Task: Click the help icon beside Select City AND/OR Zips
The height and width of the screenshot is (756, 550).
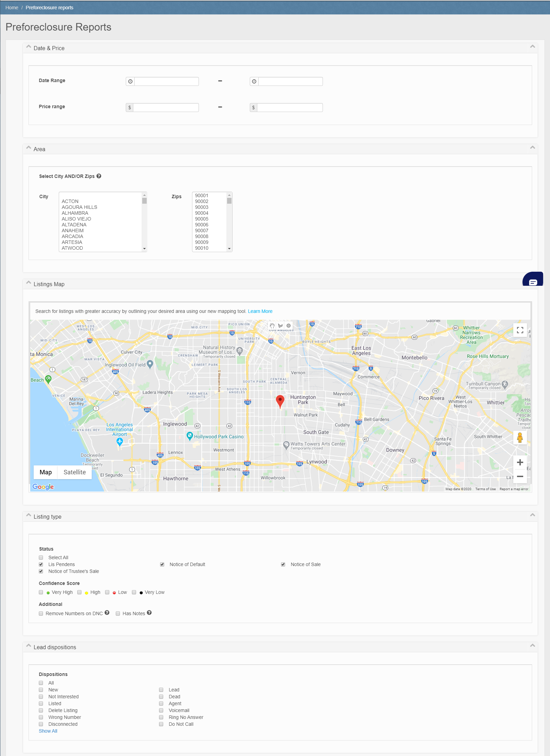Action: click(x=99, y=176)
